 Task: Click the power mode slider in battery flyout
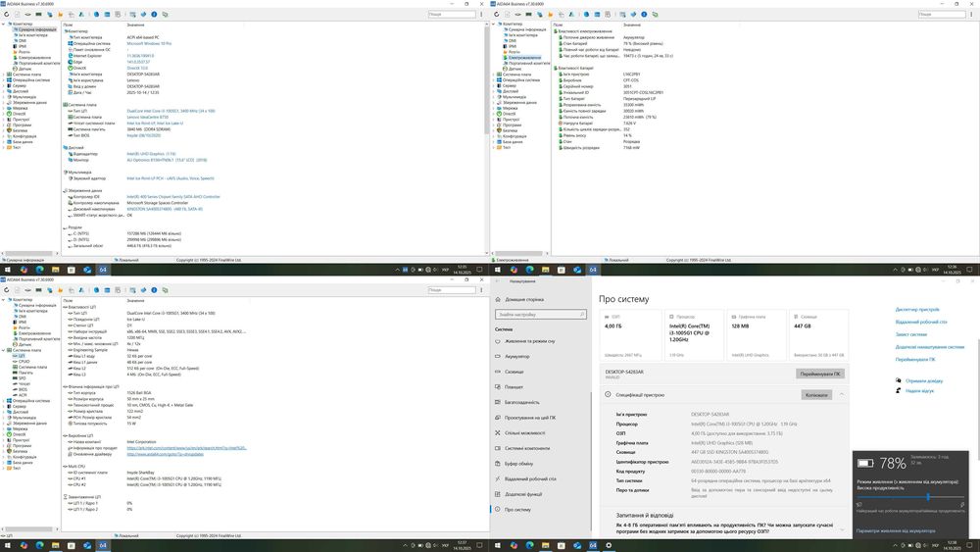910,498
